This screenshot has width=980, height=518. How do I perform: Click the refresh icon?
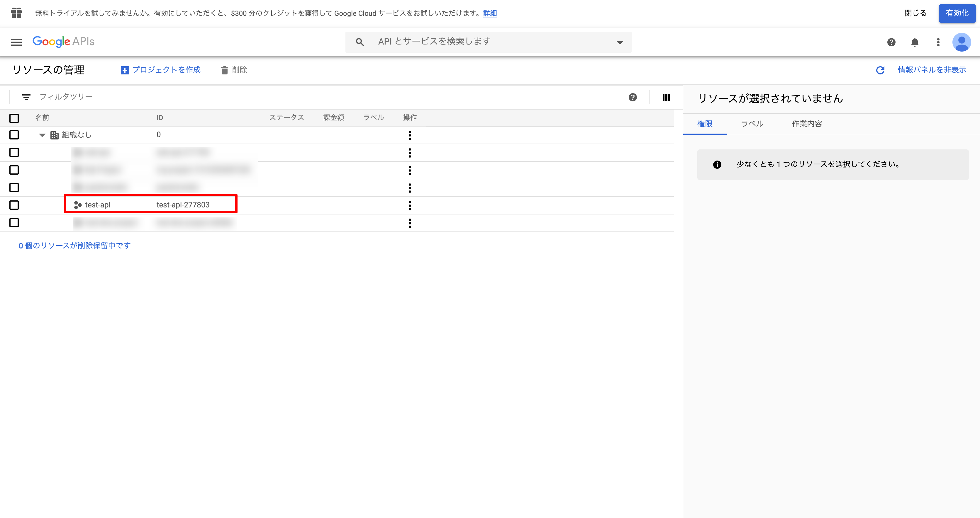[x=880, y=70]
